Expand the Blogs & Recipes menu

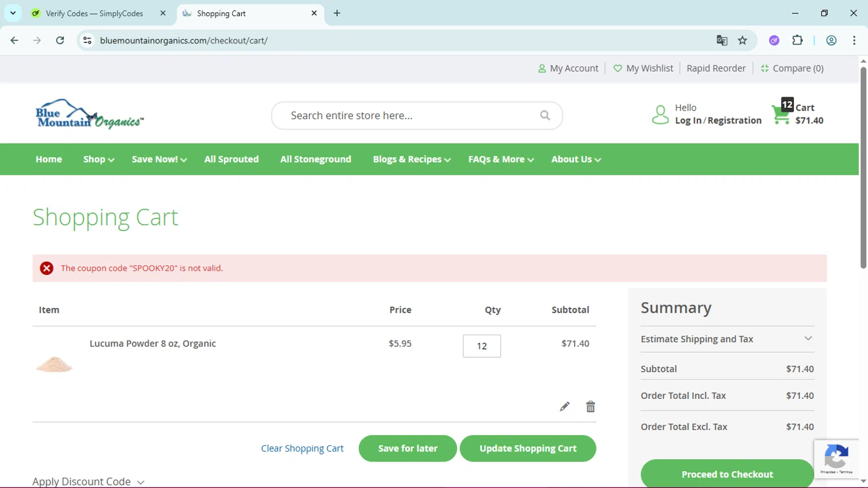pyautogui.click(x=411, y=159)
